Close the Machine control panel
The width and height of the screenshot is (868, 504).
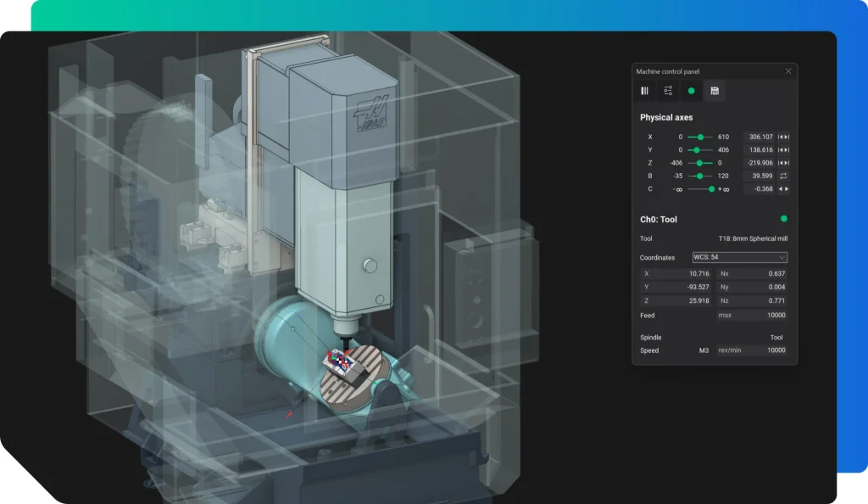tap(788, 71)
